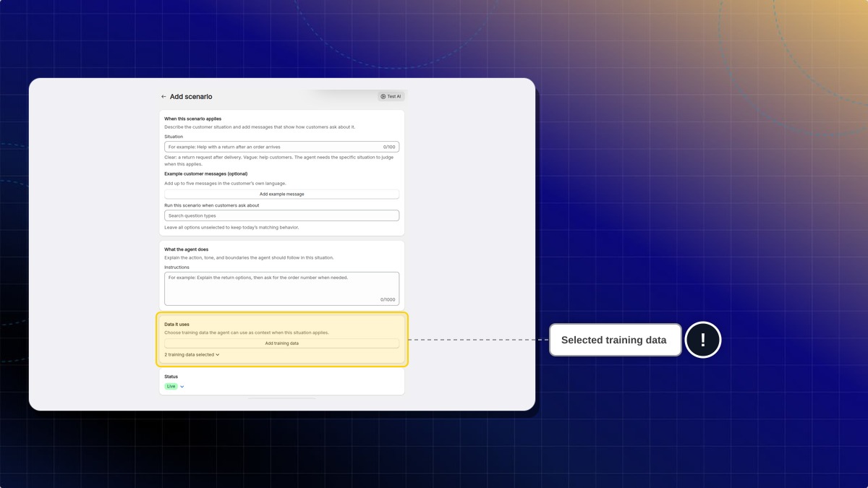This screenshot has height=488, width=868.
Task: Click the Leave all options unselected helper text
Action: pyautogui.click(x=231, y=228)
